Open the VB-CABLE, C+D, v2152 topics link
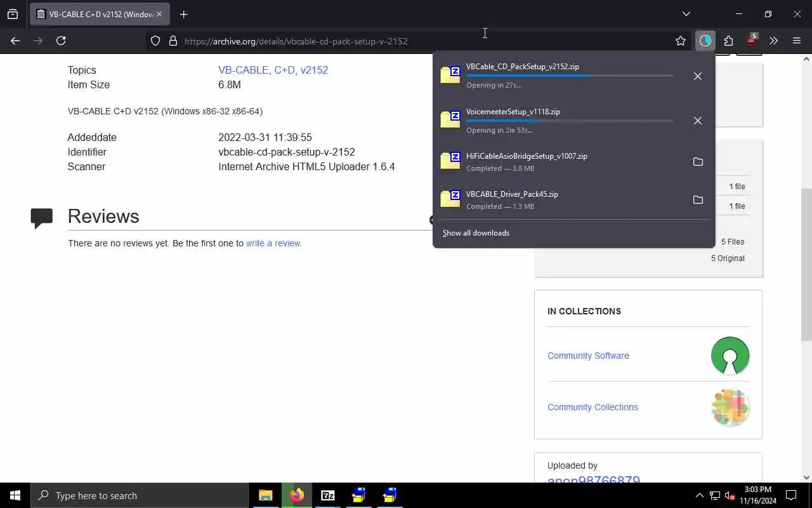Image resolution: width=812 pixels, height=508 pixels. point(273,70)
